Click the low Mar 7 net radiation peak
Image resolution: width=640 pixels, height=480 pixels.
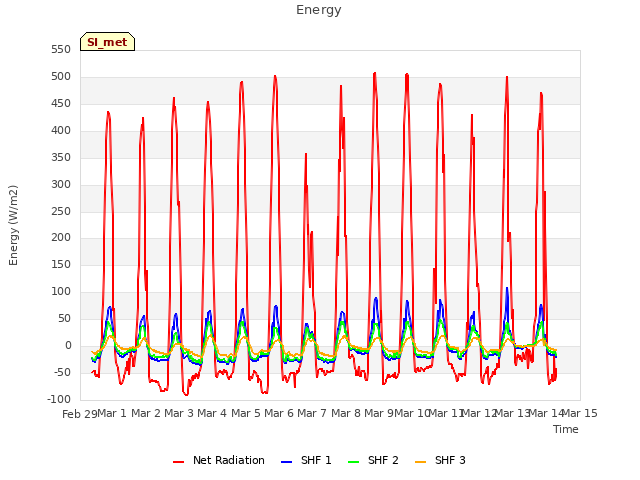306,154
